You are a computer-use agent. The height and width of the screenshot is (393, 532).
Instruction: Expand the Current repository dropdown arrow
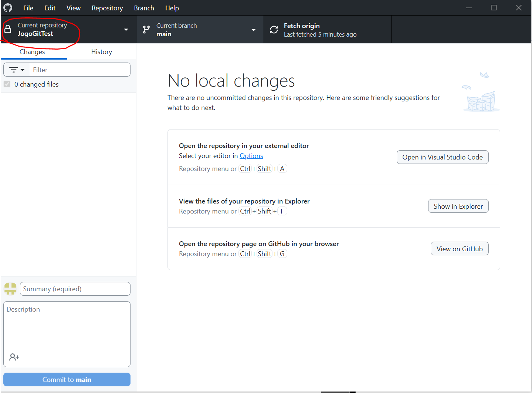pyautogui.click(x=126, y=30)
